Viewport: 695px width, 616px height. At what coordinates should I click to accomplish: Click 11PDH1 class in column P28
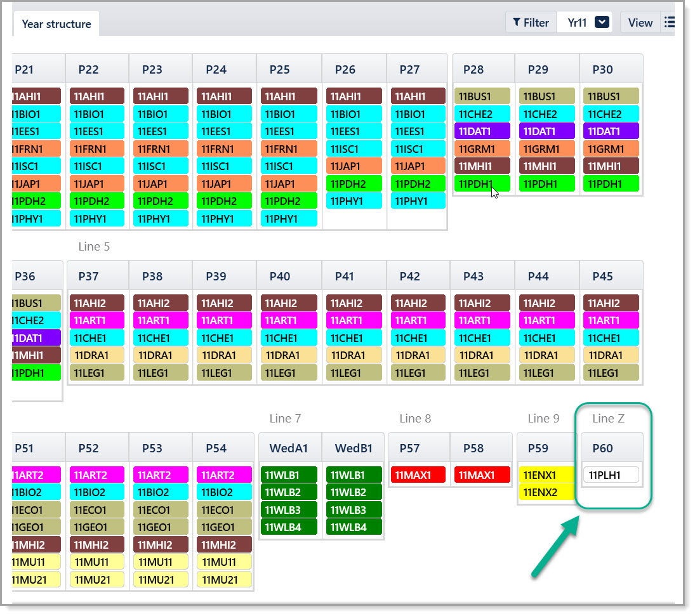(x=482, y=184)
